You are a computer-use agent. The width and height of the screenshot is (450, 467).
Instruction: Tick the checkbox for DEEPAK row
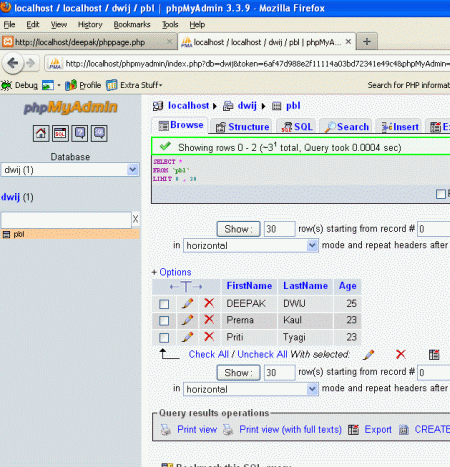point(164,304)
